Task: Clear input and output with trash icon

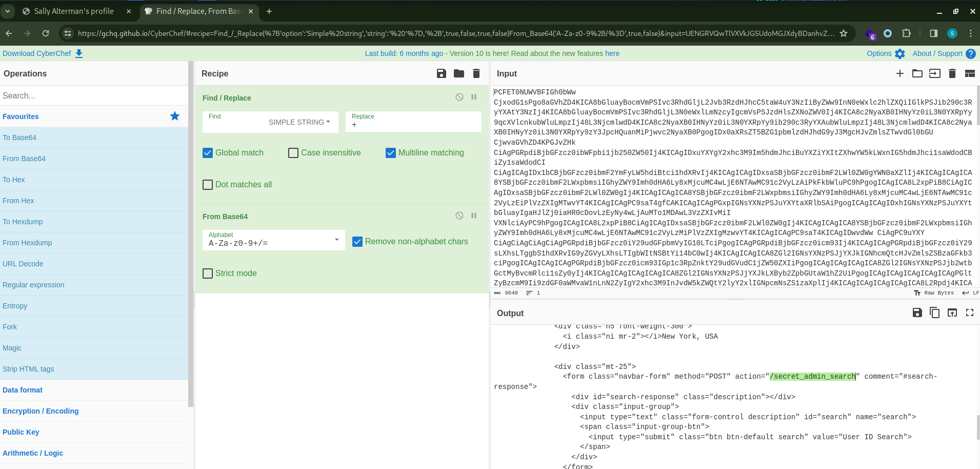Action: (952, 73)
